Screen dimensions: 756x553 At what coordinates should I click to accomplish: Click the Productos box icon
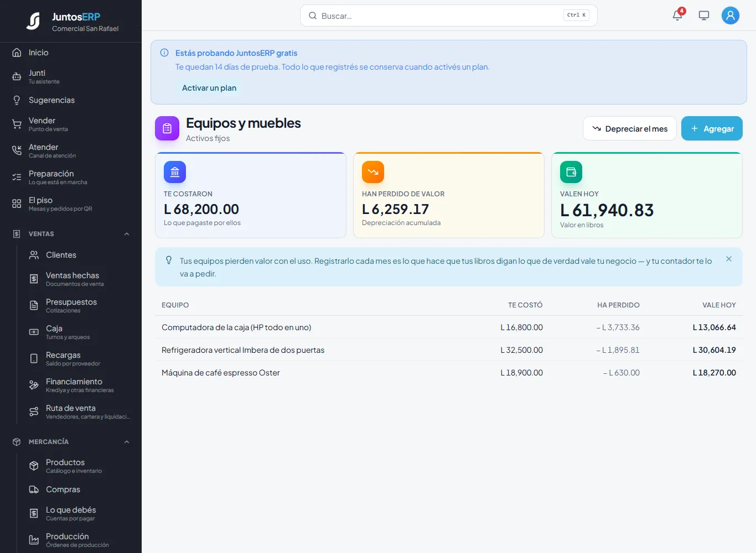pyautogui.click(x=34, y=466)
